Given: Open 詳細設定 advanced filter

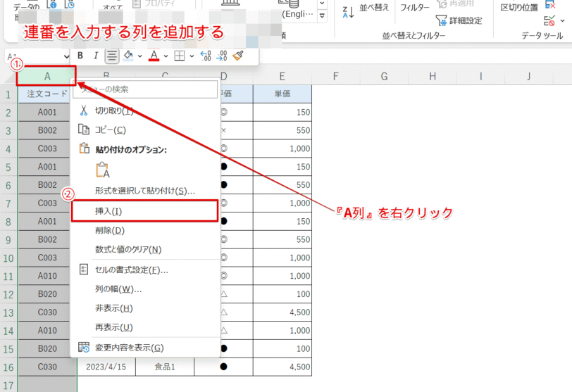Looking at the screenshot, I should tap(459, 20).
